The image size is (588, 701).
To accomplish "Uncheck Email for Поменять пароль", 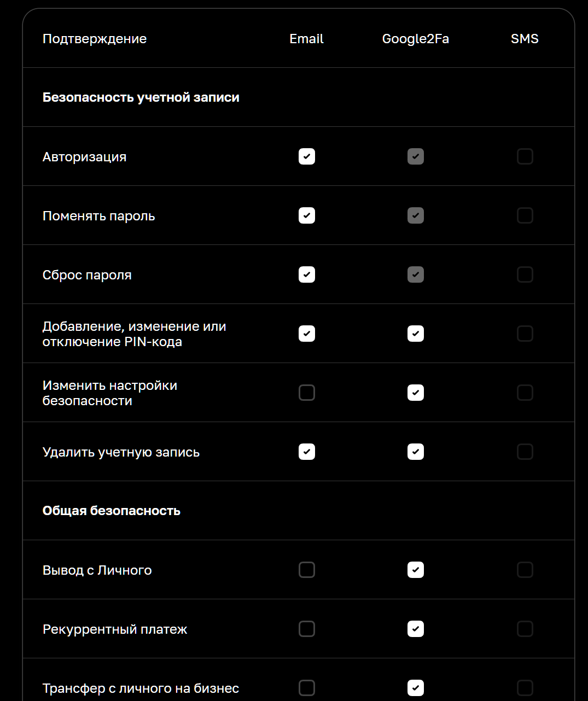I will (x=307, y=216).
